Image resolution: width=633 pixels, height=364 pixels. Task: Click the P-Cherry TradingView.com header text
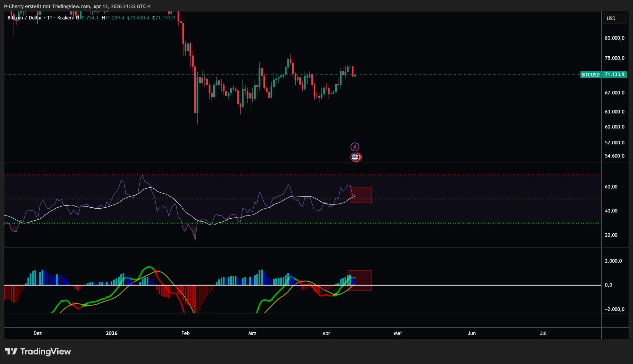point(77,6)
